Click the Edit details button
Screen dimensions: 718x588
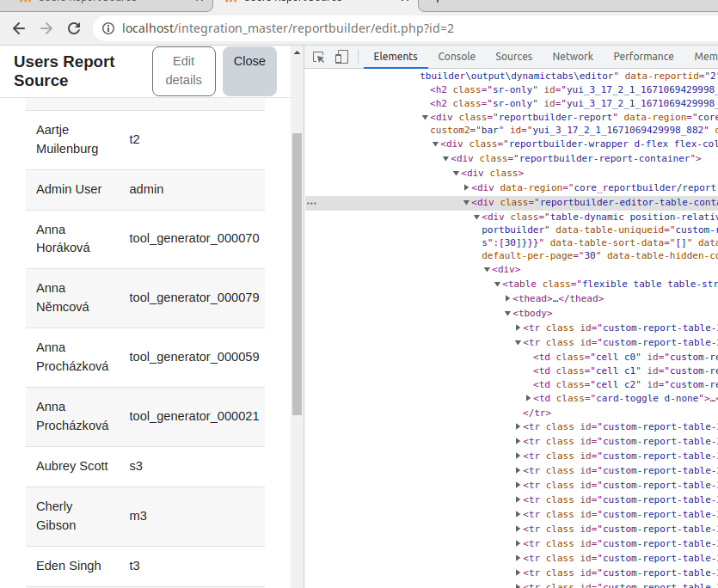point(184,71)
